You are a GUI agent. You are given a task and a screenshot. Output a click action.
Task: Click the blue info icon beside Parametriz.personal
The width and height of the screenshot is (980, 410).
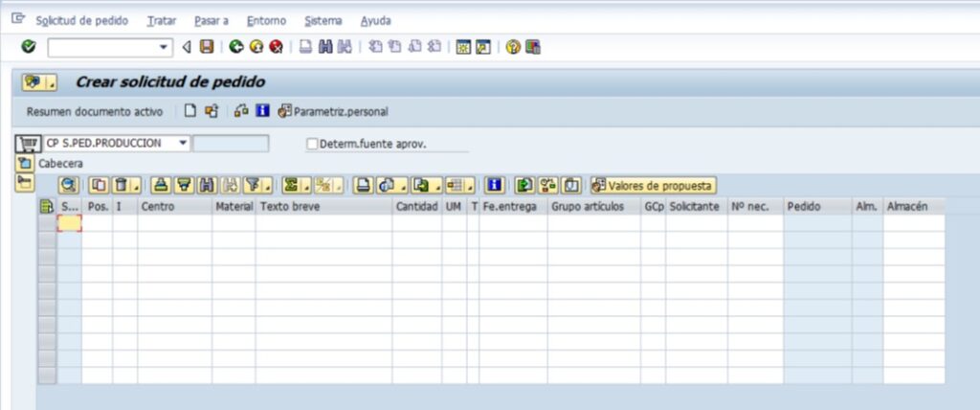(262, 111)
